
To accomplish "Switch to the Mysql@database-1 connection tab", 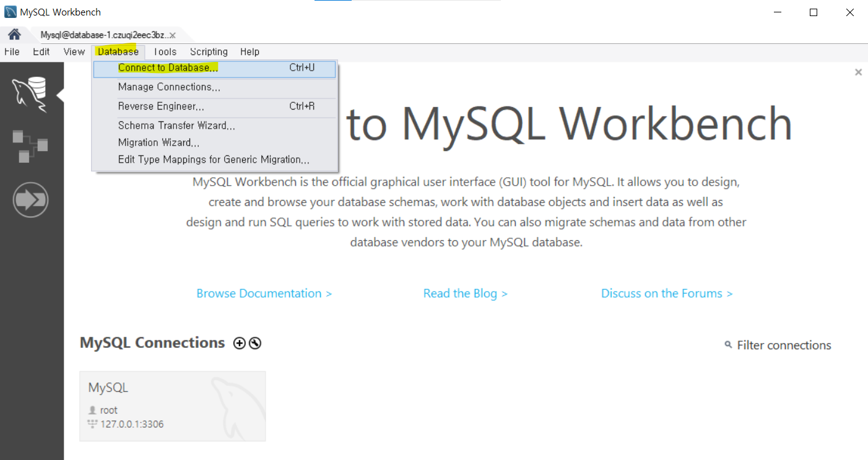I will (104, 35).
